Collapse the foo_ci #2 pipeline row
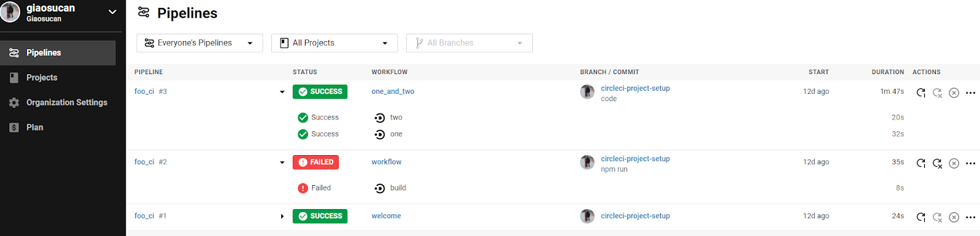The height and width of the screenshot is (236, 980). [282, 162]
